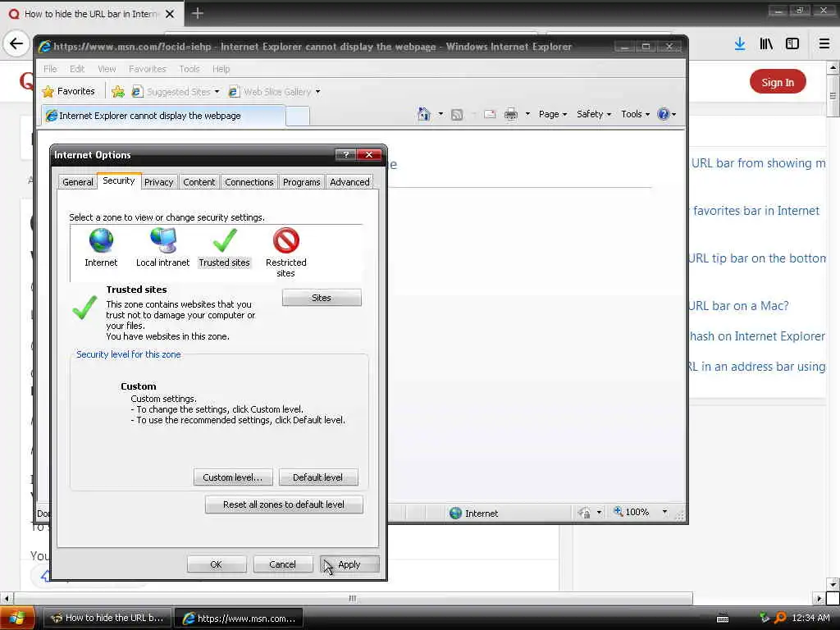This screenshot has width=840, height=630.
Task: Switch to the Programs tab
Action: click(302, 182)
